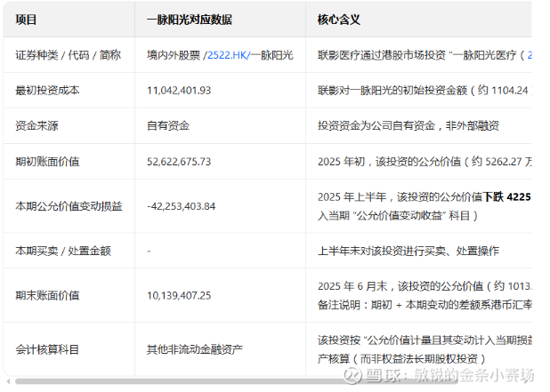Select the '核心含义' column header
Viewport: 550px width, 392px height.
pyautogui.click(x=339, y=20)
